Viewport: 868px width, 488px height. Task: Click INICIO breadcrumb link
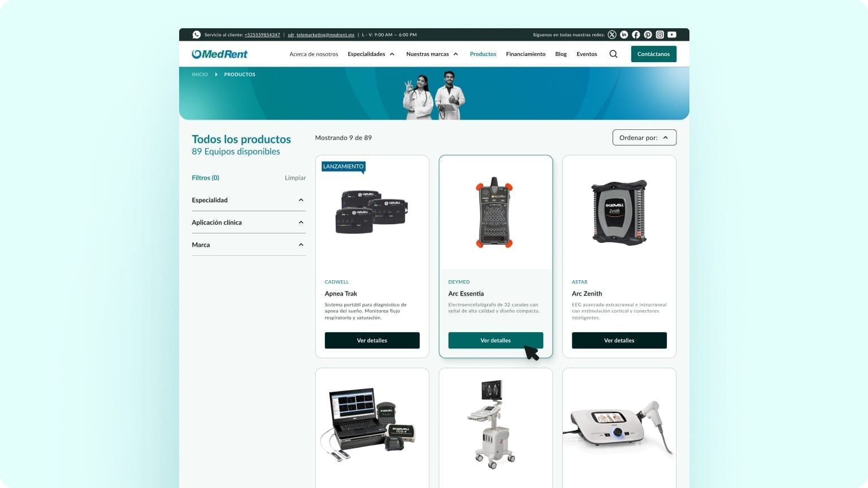click(x=199, y=75)
